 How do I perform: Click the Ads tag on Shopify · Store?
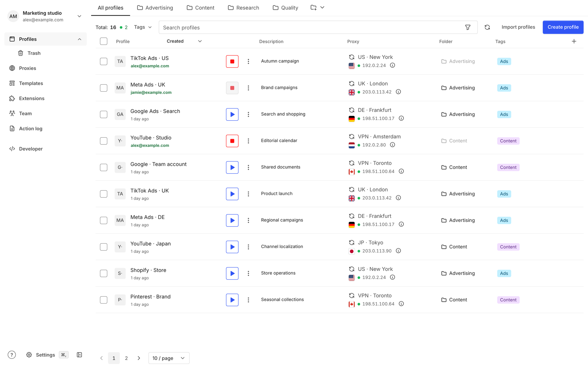tap(504, 273)
